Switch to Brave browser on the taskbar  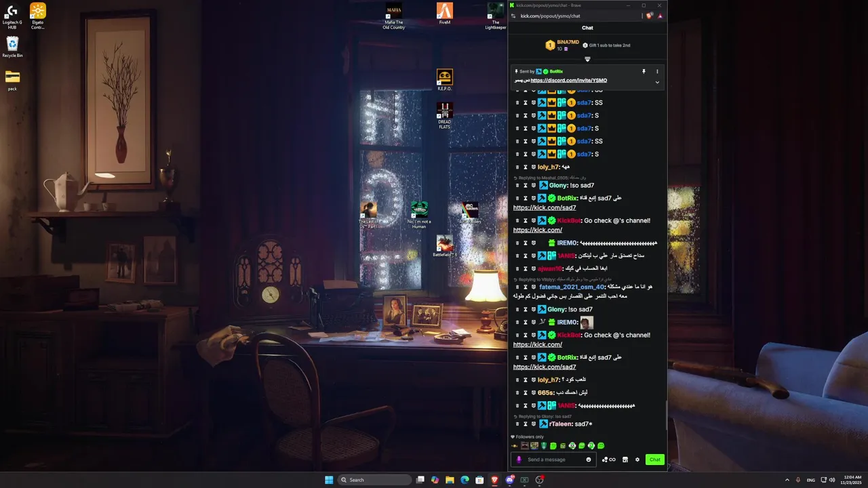pyautogui.click(x=494, y=480)
